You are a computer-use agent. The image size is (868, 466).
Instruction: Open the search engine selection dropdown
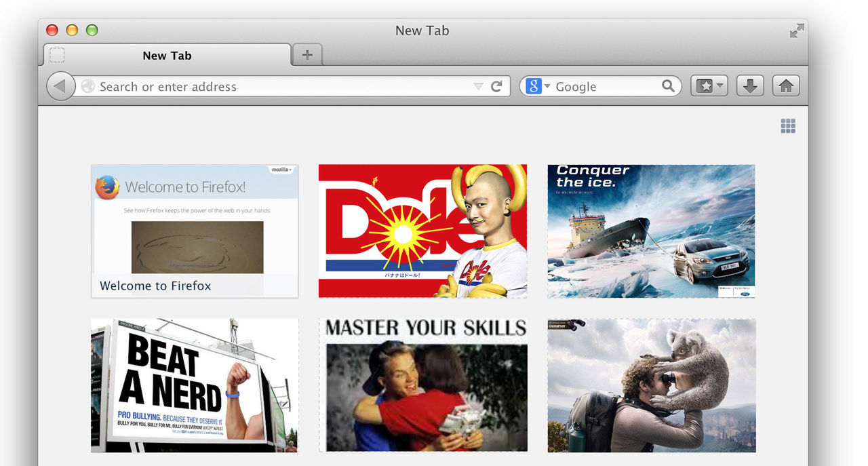click(x=547, y=86)
